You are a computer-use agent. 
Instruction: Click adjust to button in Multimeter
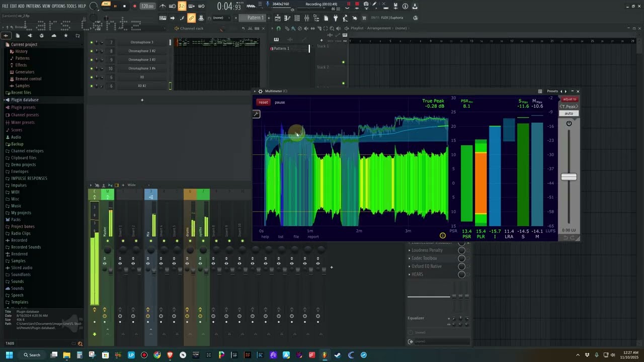(x=570, y=99)
